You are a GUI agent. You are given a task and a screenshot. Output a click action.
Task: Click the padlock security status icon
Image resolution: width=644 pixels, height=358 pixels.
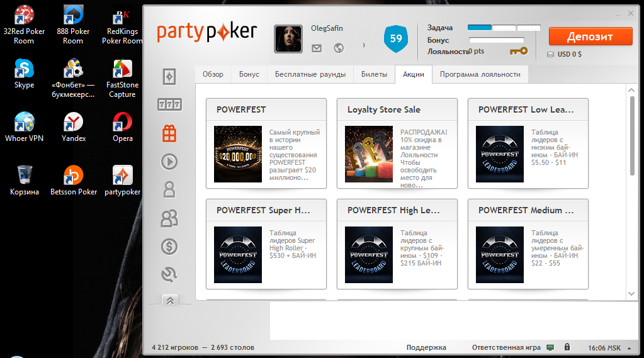tap(567, 347)
